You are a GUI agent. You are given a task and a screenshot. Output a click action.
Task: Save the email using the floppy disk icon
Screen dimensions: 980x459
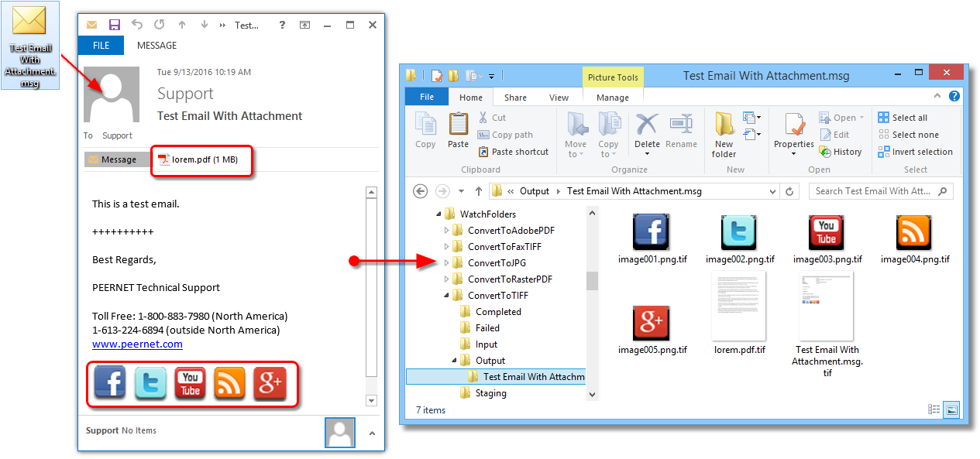[115, 25]
